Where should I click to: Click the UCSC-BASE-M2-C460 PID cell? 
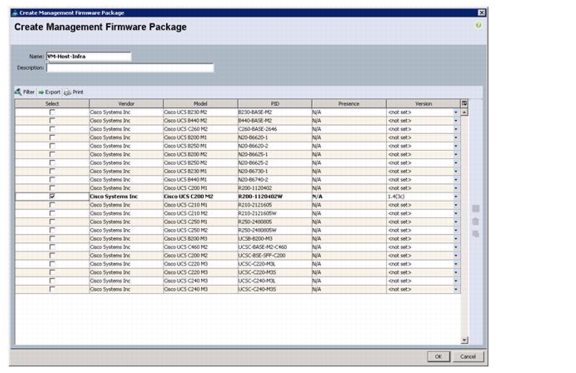[x=275, y=247]
